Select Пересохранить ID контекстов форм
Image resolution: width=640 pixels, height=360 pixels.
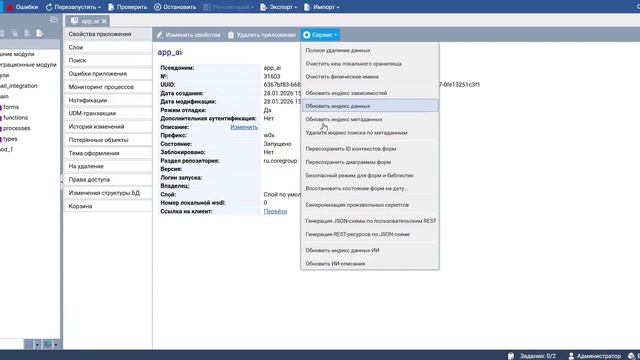pos(370,149)
